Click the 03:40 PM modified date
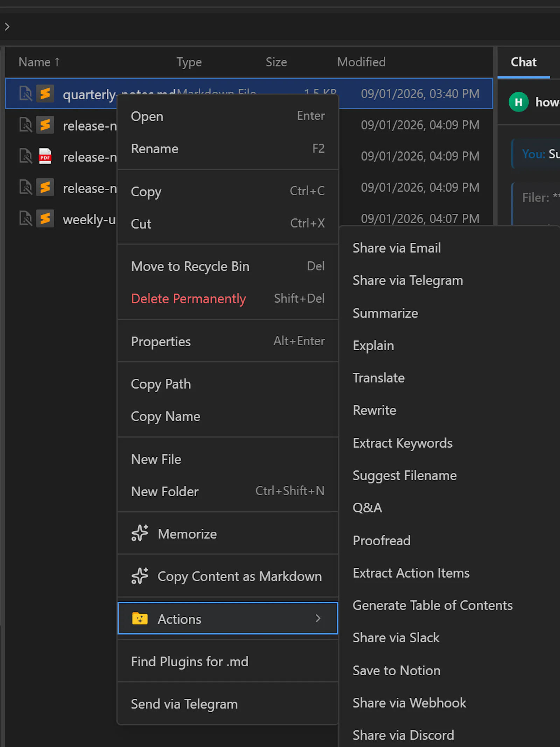The image size is (560, 747). click(x=420, y=94)
